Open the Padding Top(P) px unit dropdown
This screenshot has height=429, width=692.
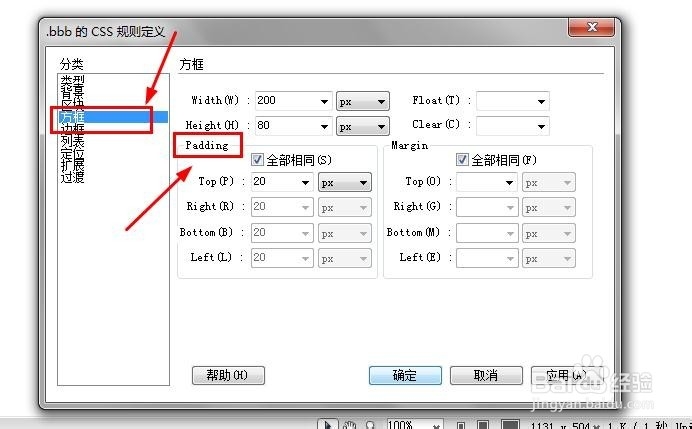345,182
